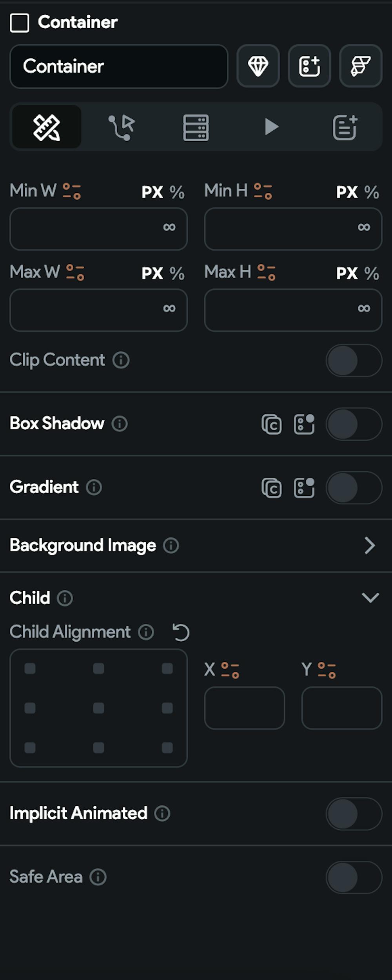Enable the Clip Content toggle
The width and height of the screenshot is (392, 980).
354,360
